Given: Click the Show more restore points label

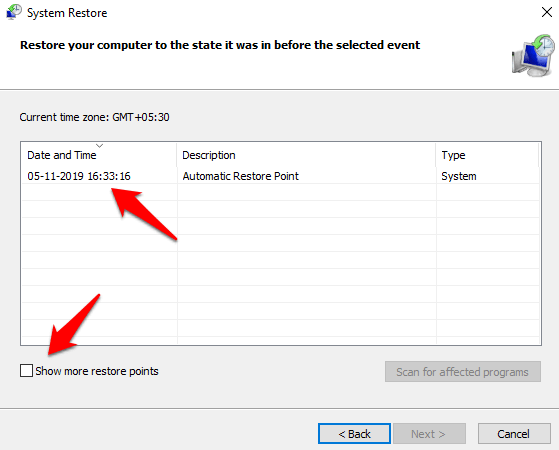Looking at the screenshot, I should (x=97, y=371).
